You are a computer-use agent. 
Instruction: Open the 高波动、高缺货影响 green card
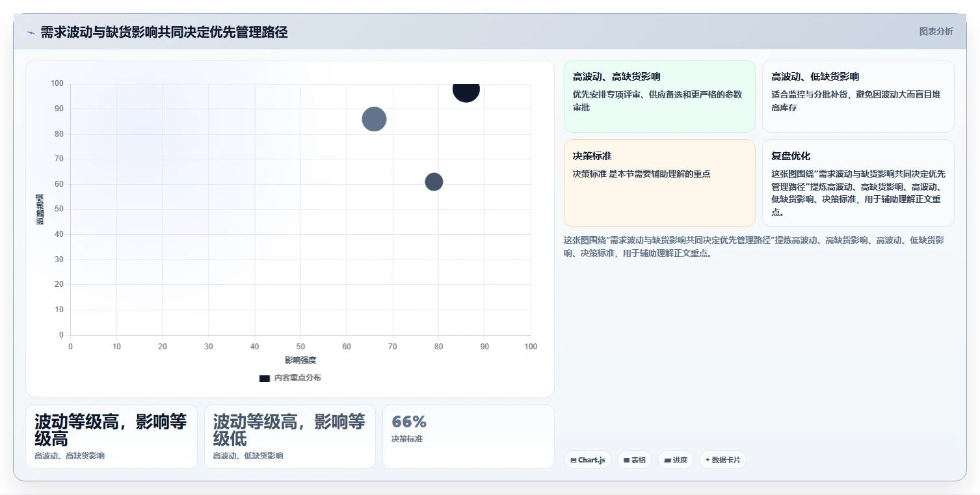(x=659, y=96)
